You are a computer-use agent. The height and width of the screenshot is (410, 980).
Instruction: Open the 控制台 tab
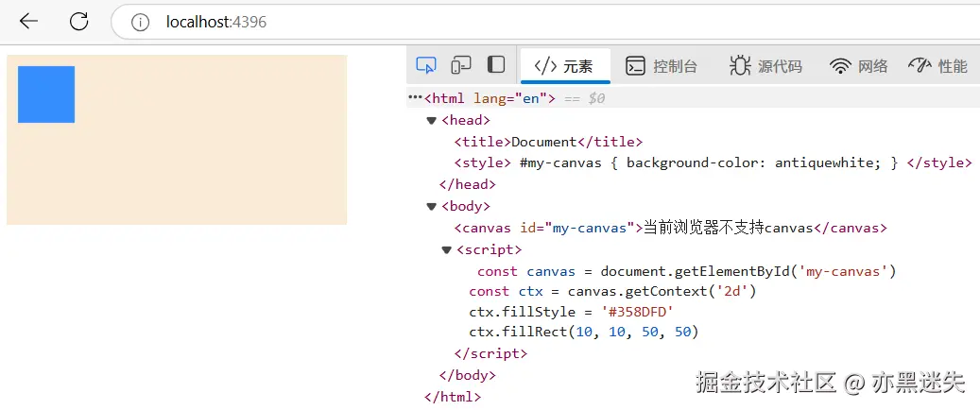click(662, 65)
